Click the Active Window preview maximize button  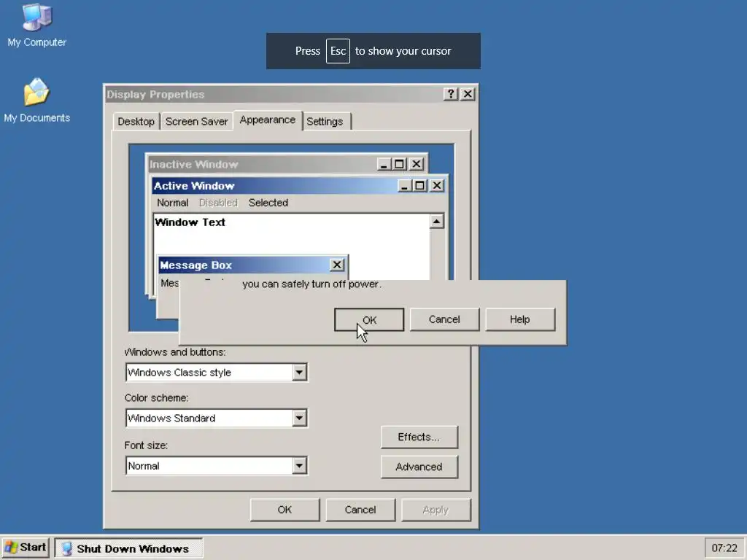pos(419,185)
